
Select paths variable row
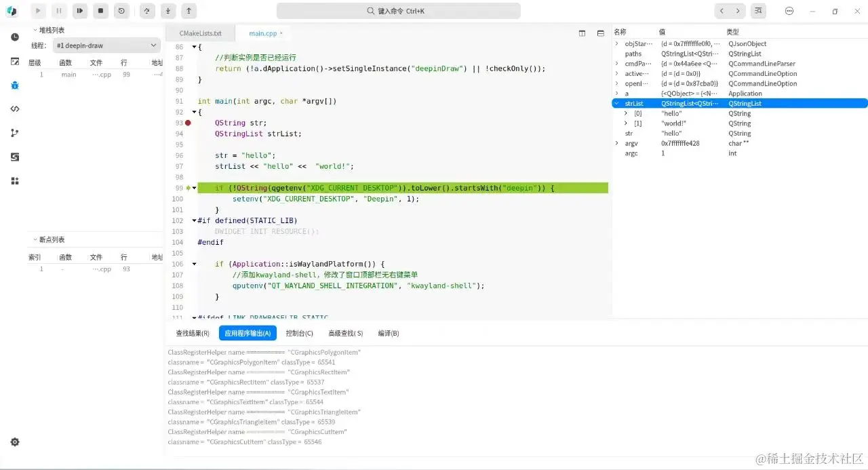pyautogui.click(x=739, y=54)
